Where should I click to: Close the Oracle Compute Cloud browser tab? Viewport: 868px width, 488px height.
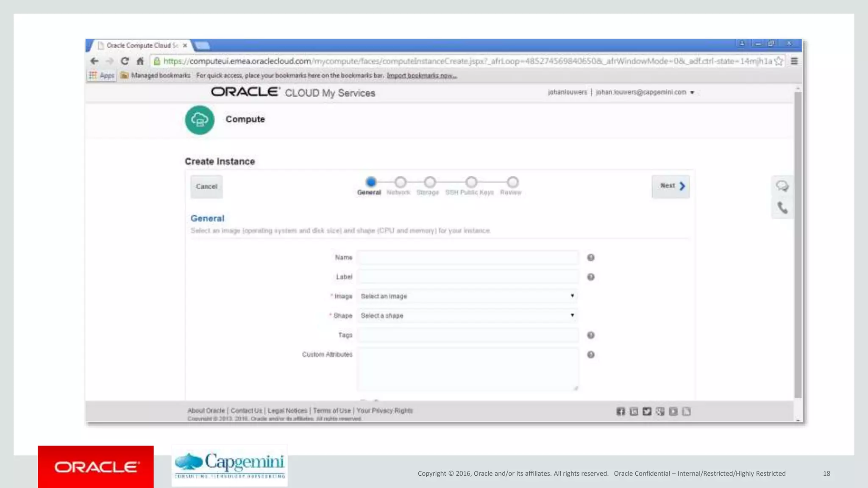(x=185, y=45)
